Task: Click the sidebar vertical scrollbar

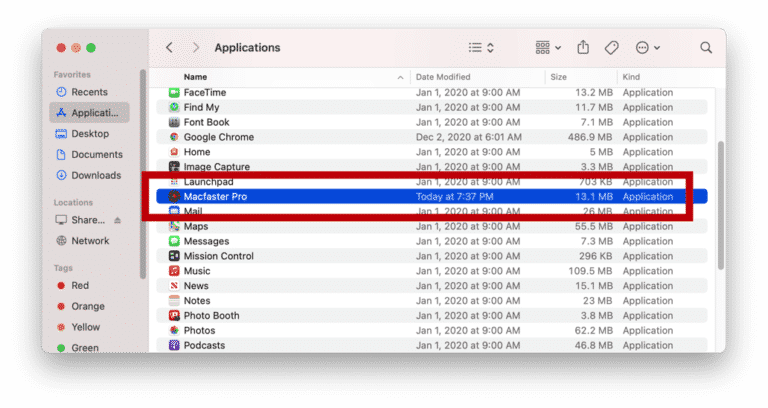Action: coord(143,174)
